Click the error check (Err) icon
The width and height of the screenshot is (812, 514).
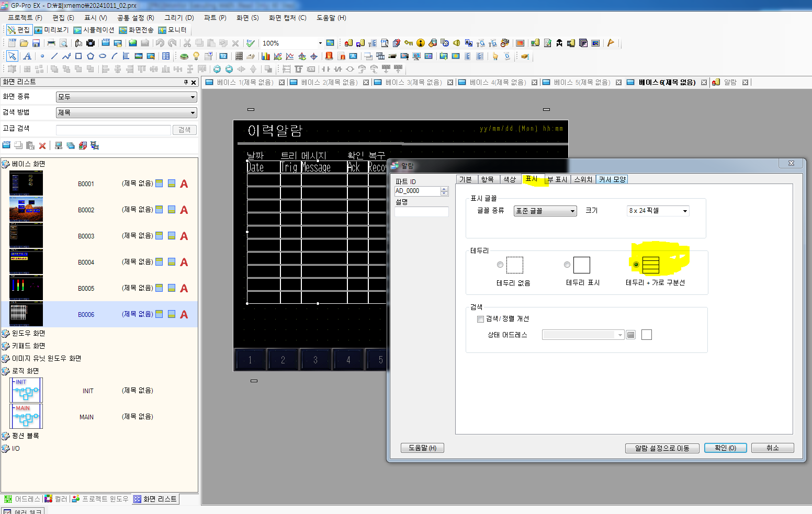(x=251, y=43)
